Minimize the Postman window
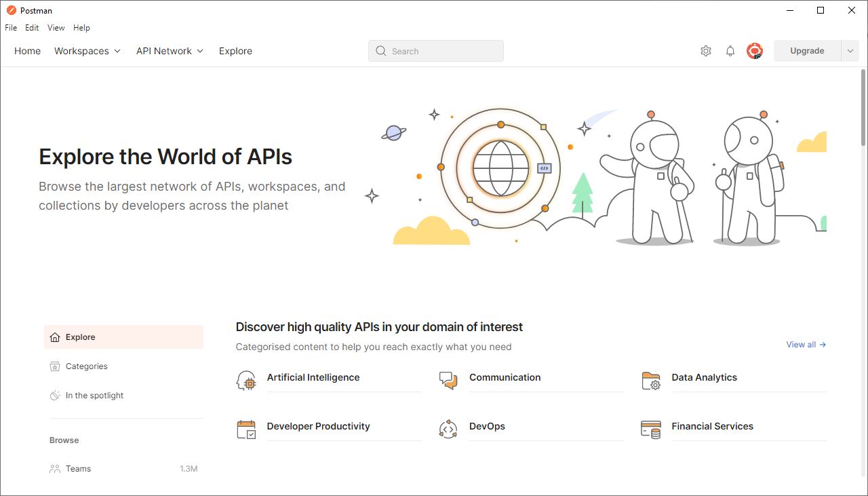The height and width of the screenshot is (496, 868). click(x=789, y=10)
